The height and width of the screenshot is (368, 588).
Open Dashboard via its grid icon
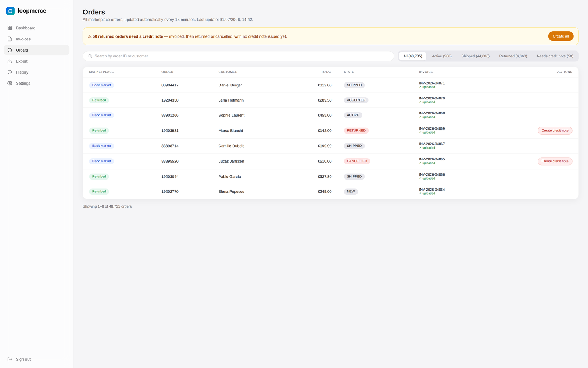[10, 28]
